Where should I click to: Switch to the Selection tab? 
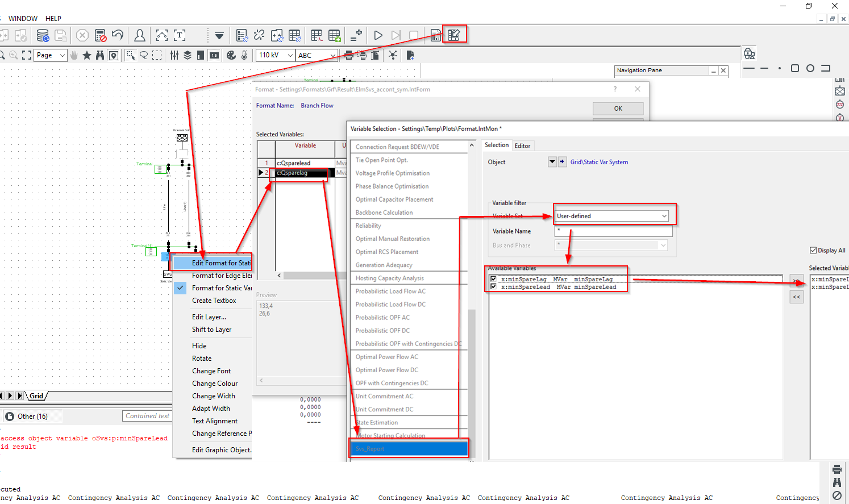coord(497,145)
